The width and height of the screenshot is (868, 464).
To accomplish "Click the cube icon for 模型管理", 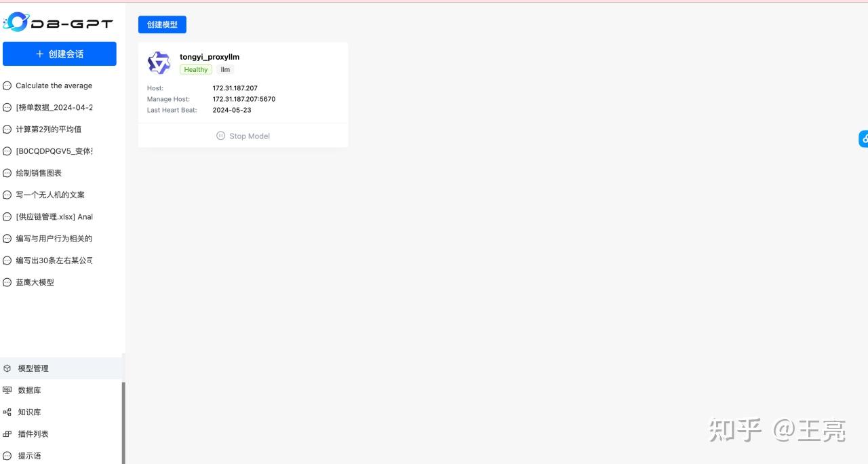I will click(x=7, y=368).
